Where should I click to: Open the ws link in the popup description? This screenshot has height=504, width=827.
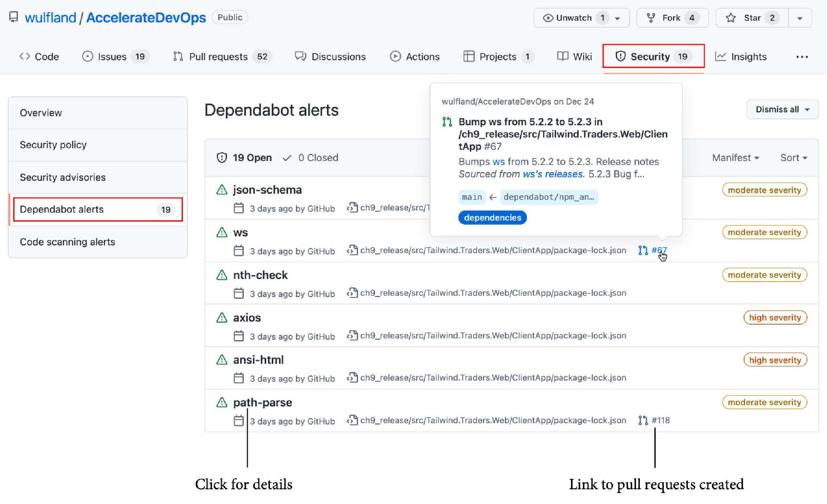(x=499, y=162)
